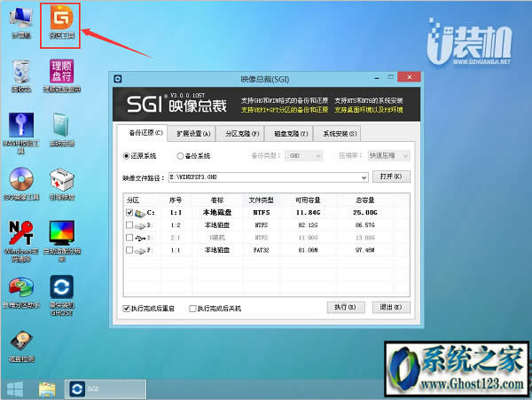The image size is (532, 400).
Task: Click the Windows Start button
Action: [x=15, y=388]
